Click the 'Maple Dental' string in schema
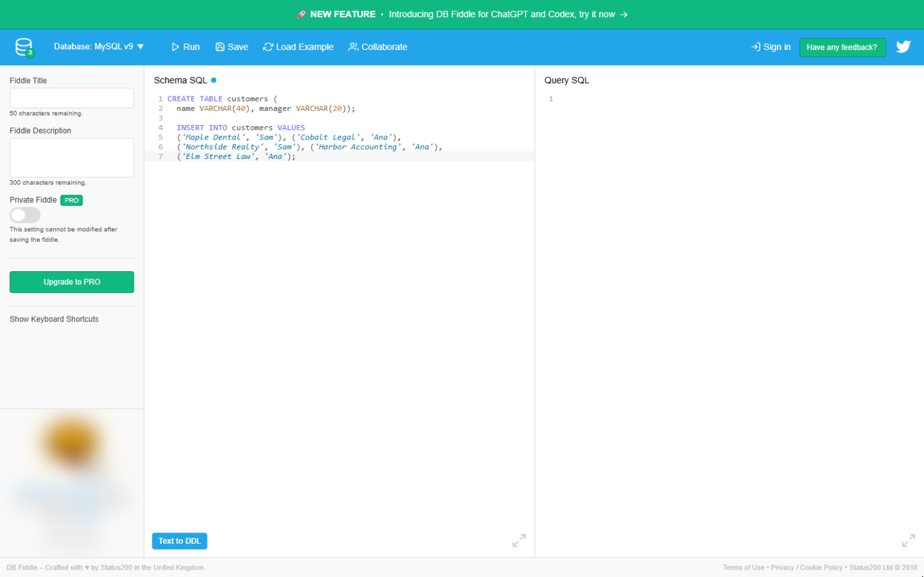Image resolution: width=924 pixels, height=577 pixels. 214,137
